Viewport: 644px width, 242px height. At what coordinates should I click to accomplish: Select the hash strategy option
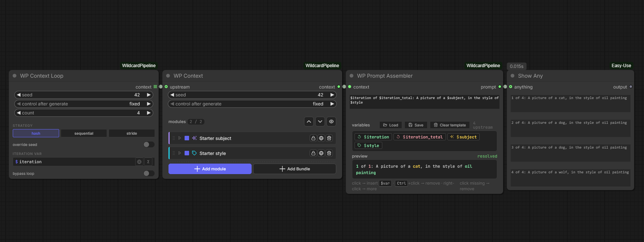(36, 133)
